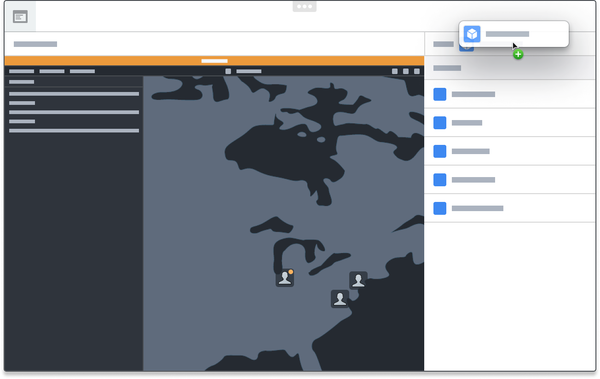Select the rightmost person pin on the map
This screenshot has height=379, width=600.
[358, 280]
